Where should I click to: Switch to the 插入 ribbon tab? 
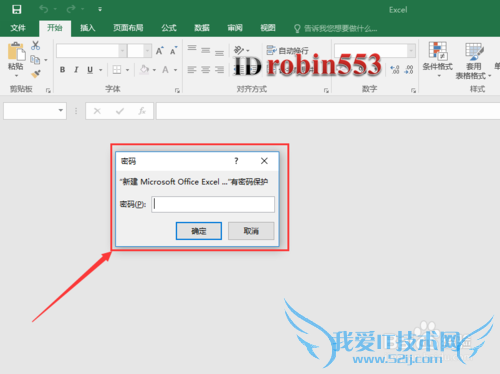pos(88,28)
